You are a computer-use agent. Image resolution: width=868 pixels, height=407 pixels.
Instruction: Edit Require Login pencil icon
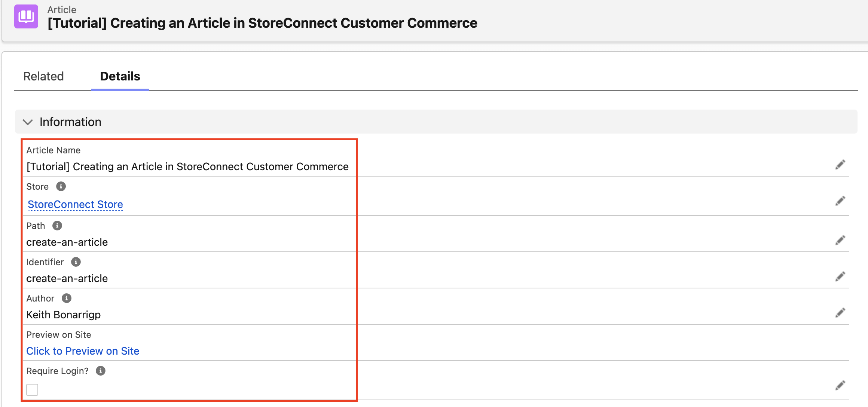tap(840, 385)
